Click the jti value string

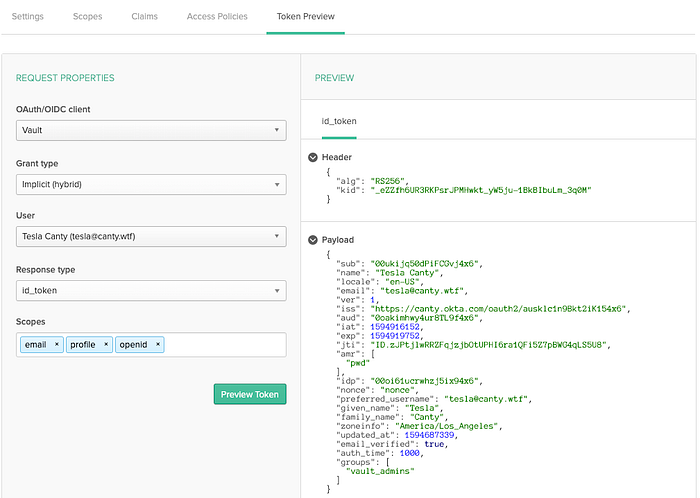coord(488,344)
